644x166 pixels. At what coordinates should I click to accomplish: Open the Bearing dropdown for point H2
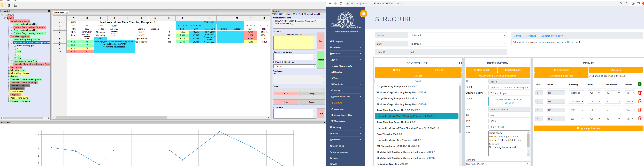(576, 110)
